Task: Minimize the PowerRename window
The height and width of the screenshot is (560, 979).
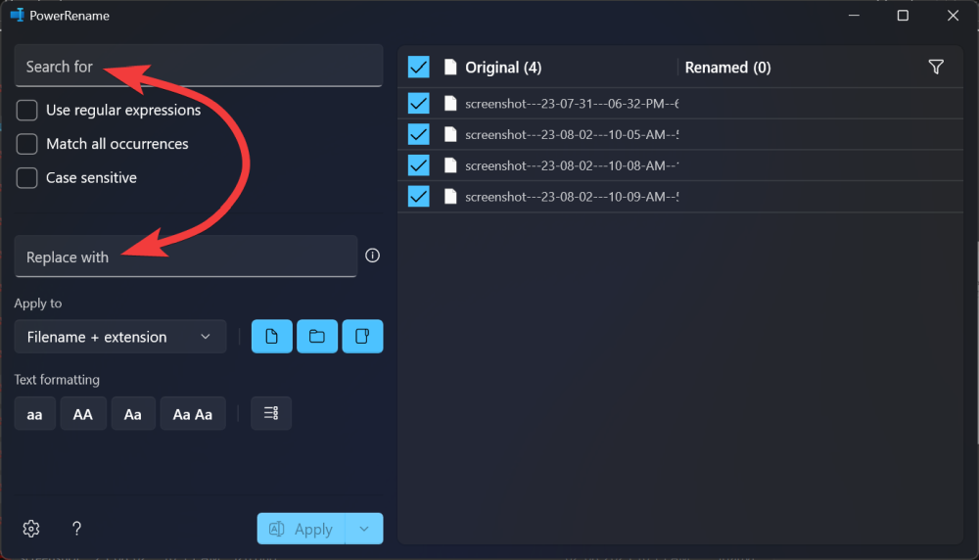Action: (x=854, y=15)
